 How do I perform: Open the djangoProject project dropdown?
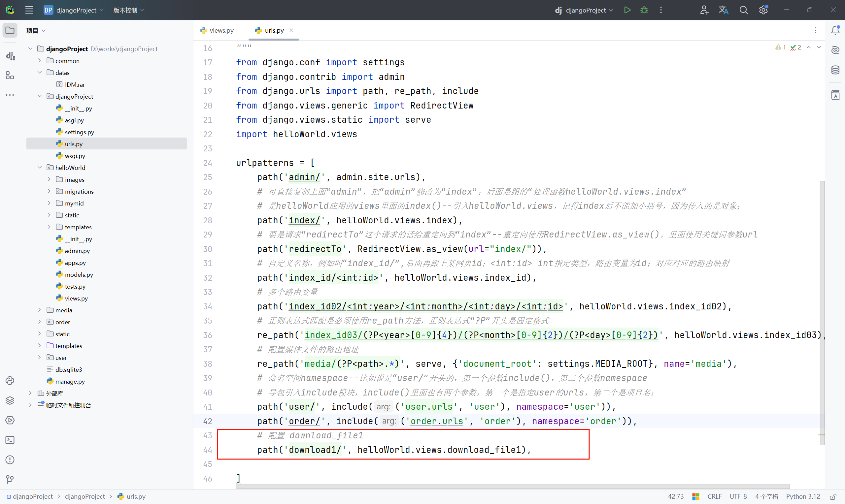coord(74,10)
